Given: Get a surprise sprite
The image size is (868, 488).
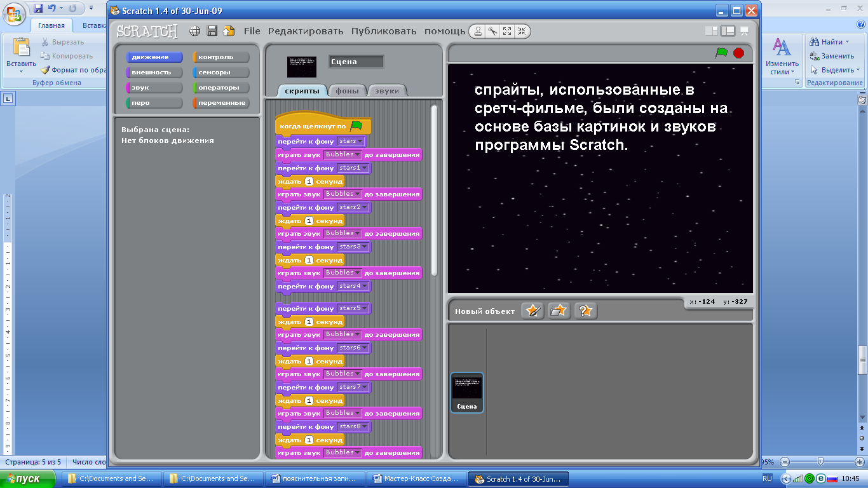Looking at the screenshot, I should point(586,311).
